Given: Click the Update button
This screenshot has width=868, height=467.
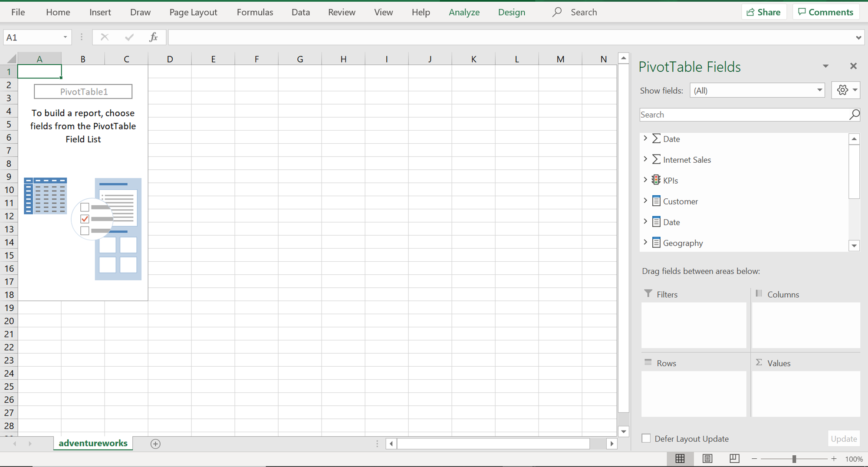Looking at the screenshot, I should tap(844, 439).
